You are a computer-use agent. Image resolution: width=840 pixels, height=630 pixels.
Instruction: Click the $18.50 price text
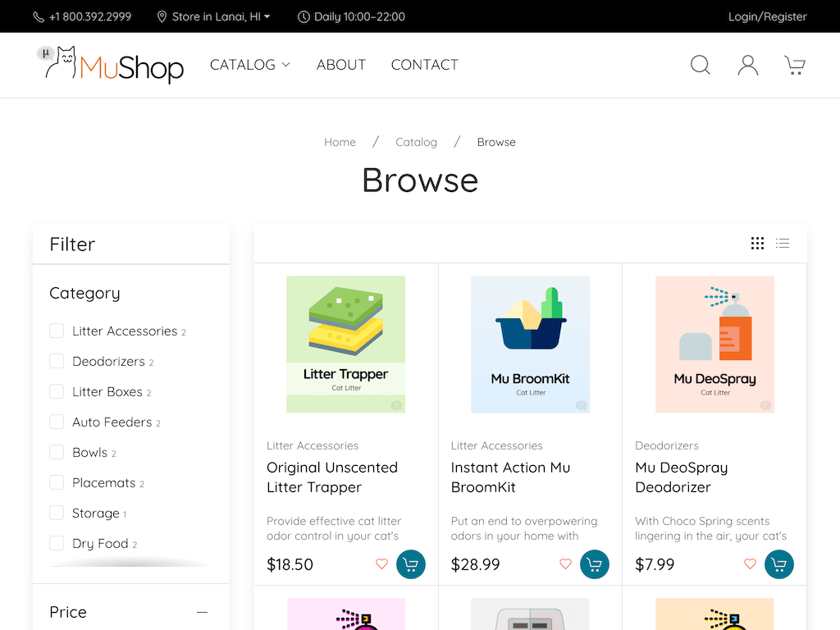290,564
